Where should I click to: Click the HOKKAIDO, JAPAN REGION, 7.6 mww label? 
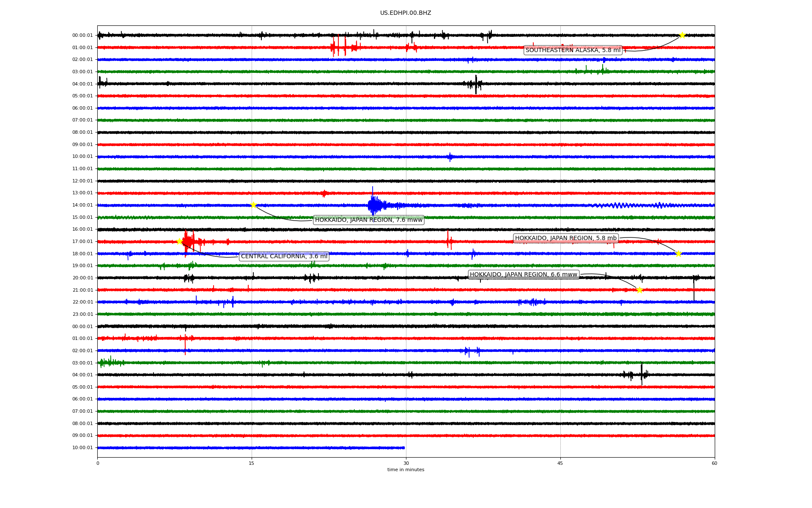point(368,220)
